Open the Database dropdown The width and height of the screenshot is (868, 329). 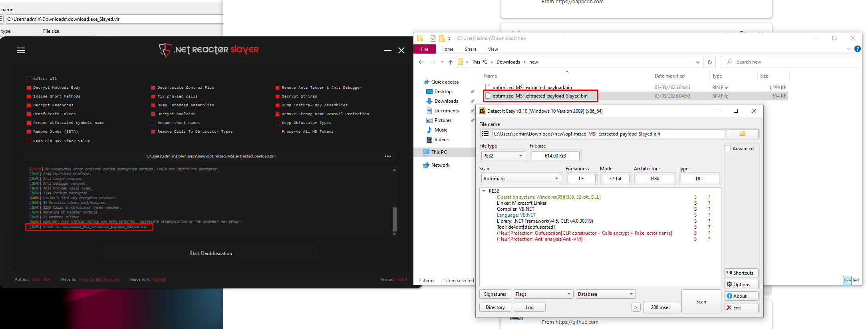pyautogui.click(x=606, y=294)
